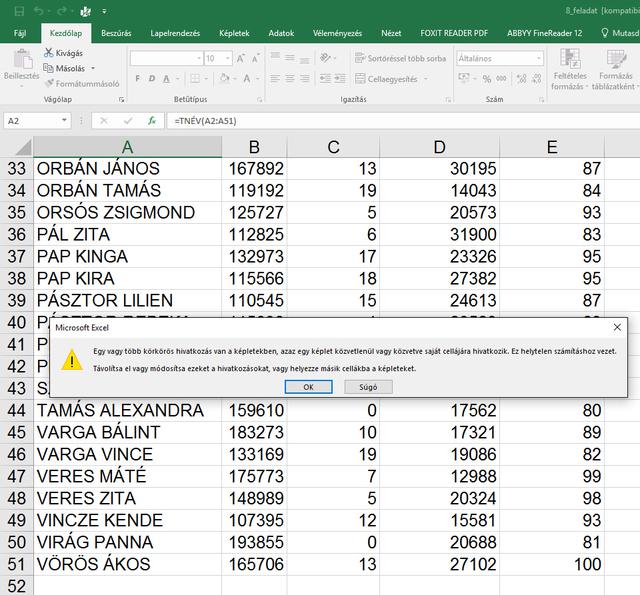Image resolution: width=640 pixels, height=595 pixels.
Task: Click the bottom align icon
Action: pos(304,59)
